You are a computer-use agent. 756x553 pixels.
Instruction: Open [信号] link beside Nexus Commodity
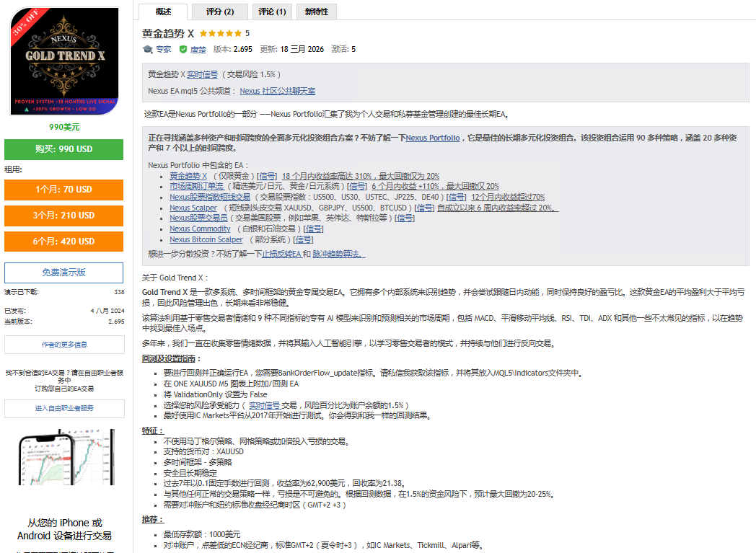click(x=313, y=229)
